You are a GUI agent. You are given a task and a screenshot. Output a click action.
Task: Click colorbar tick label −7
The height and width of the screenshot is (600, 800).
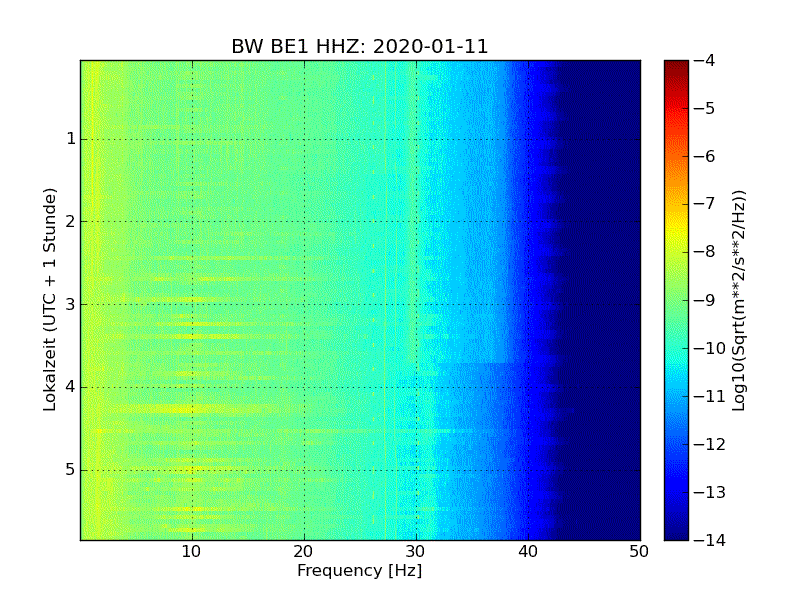[x=705, y=205]
